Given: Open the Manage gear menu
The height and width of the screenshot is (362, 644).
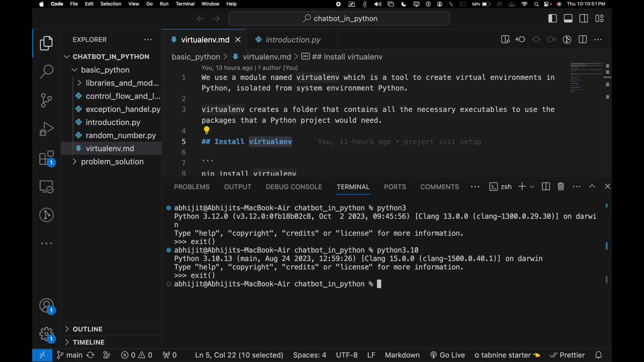Looking at the screenshot, I should pos(46,334).
